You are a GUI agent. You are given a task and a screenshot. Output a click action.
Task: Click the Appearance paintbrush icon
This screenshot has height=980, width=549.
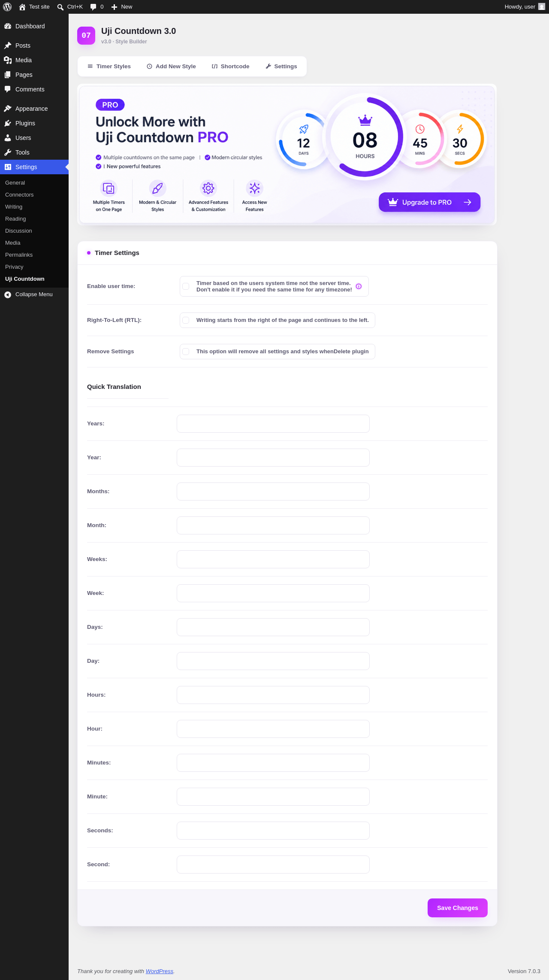[x=8, y=109]
